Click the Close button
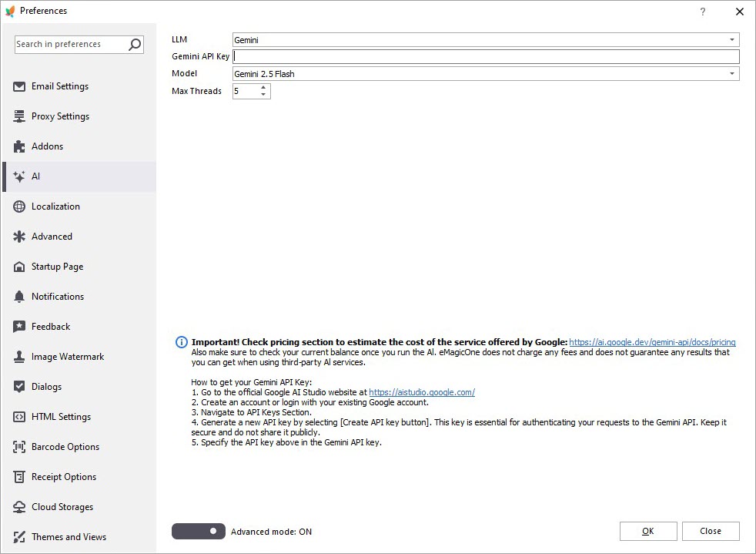This screenshot has height=554, width=756. (711, 532)
